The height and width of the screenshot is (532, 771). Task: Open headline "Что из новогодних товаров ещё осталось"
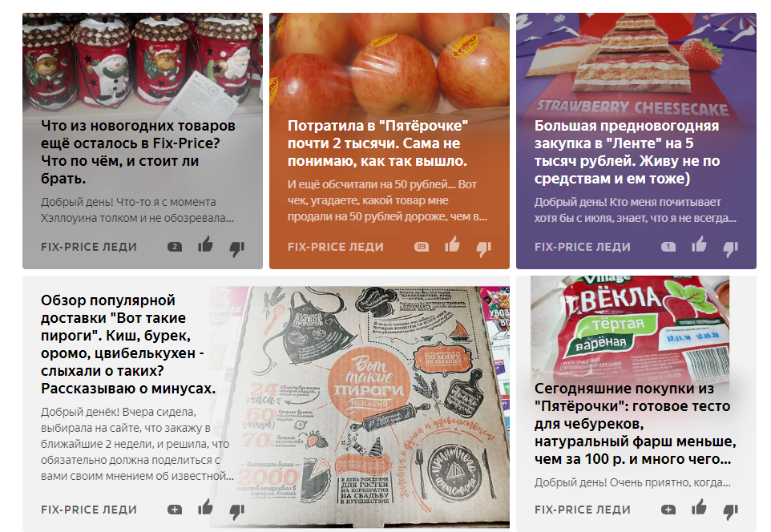tap(138, 152)
